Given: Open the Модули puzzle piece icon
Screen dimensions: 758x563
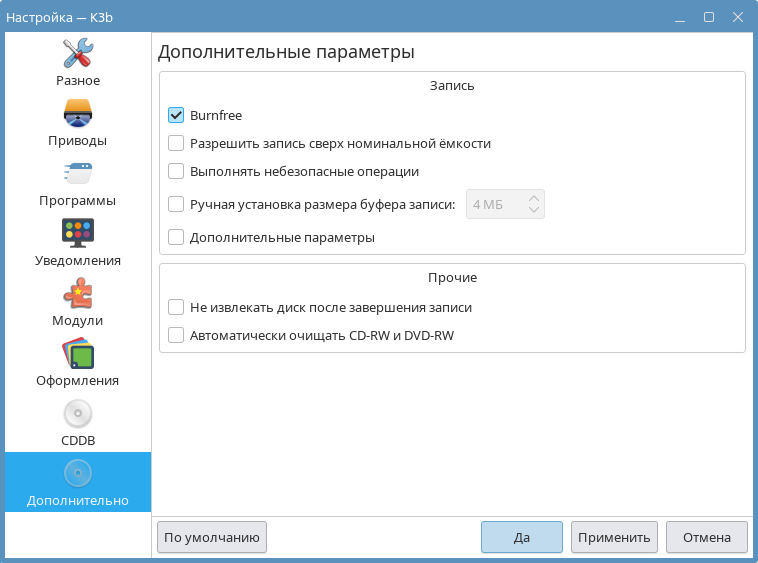Looking at the screenshot, I should (x=77, y=293).
